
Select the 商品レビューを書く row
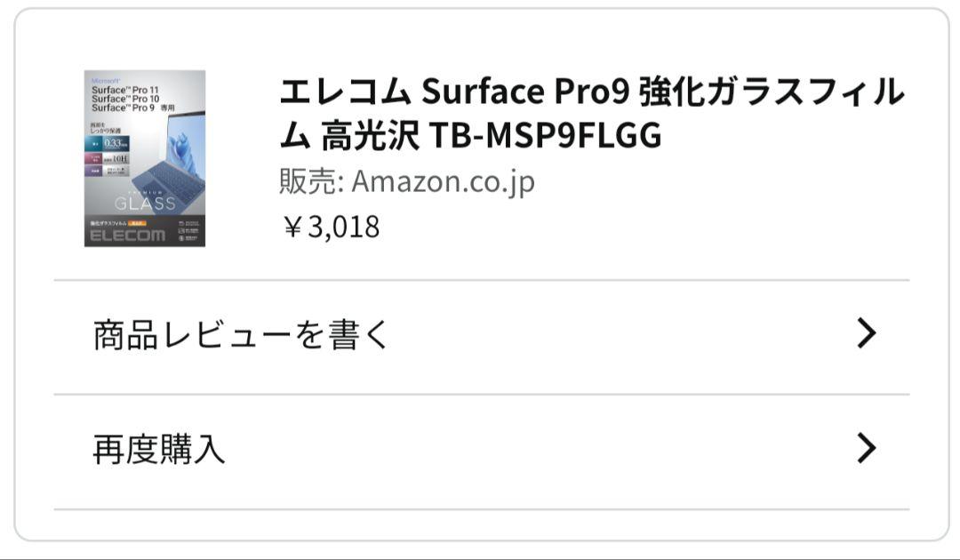(x=481, y=337)
